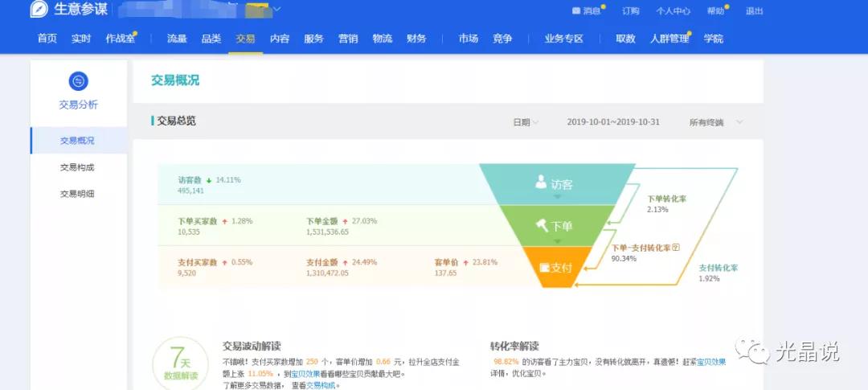Click the 支付转化率 1.92% label
Viewport: 868px width, 390px height.
718,273
